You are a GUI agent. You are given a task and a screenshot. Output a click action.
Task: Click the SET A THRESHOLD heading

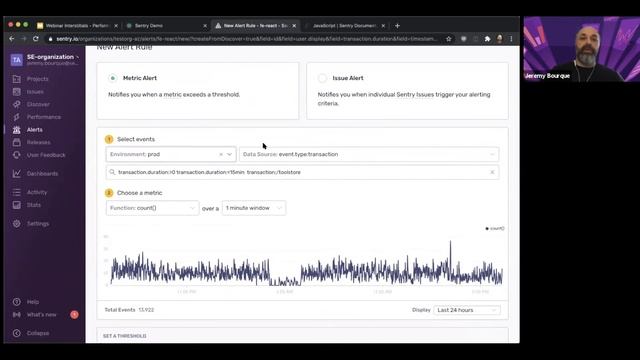(x=125, y=336)
